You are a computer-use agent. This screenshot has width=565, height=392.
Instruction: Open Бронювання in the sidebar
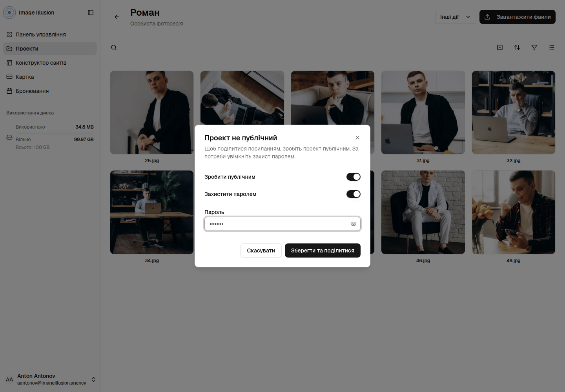tap(50, 91)
